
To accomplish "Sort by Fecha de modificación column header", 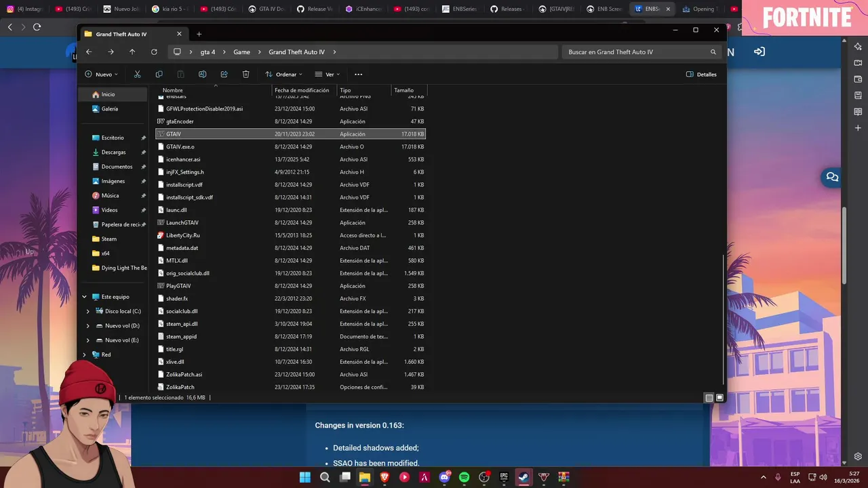I will 302,90.
